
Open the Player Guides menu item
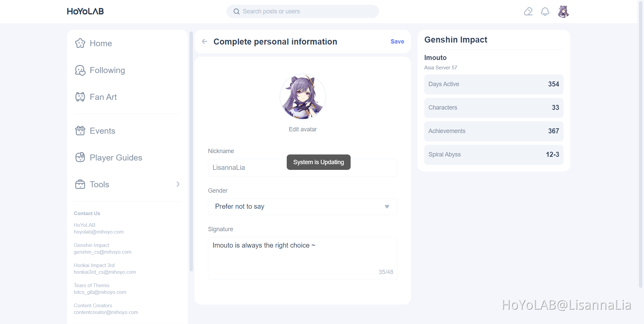(116, 157)
